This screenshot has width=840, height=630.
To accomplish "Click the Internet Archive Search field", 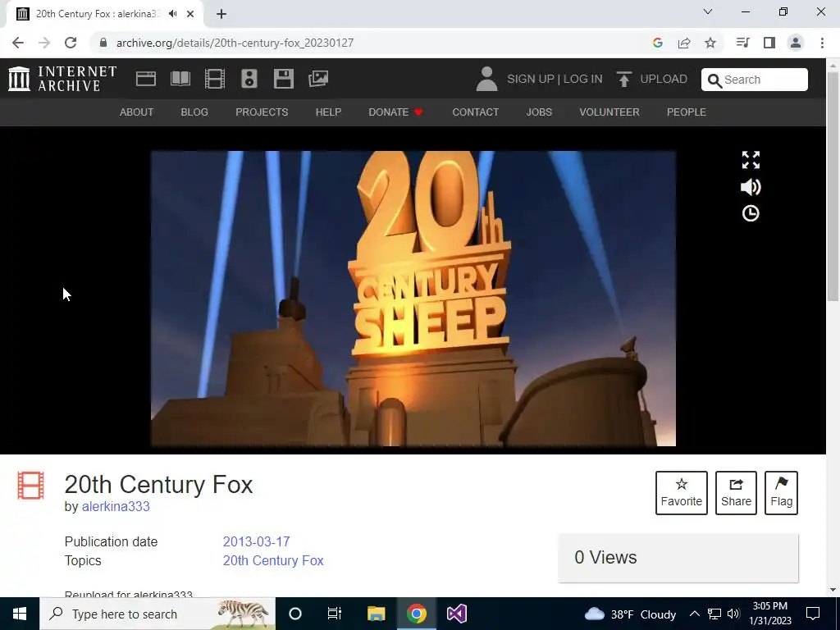I will pyautogui.click(x=755, y=80).
